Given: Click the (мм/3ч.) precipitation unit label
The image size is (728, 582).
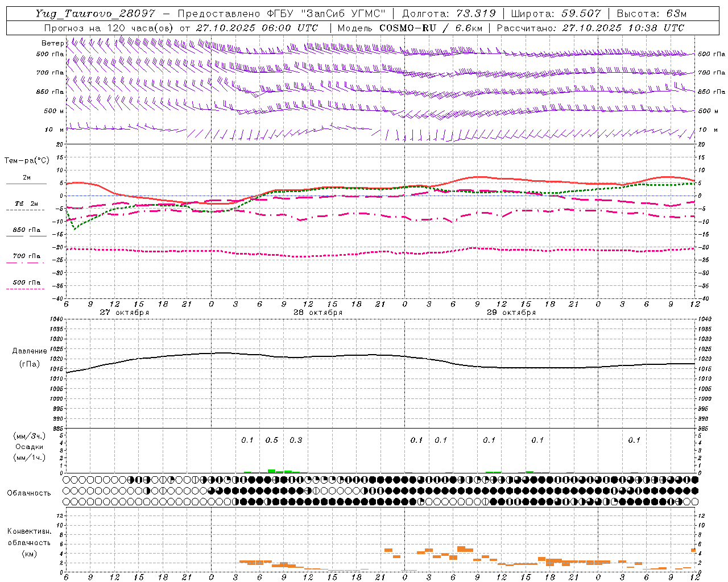Looking at the screenshot, I should tap(29, 436).
